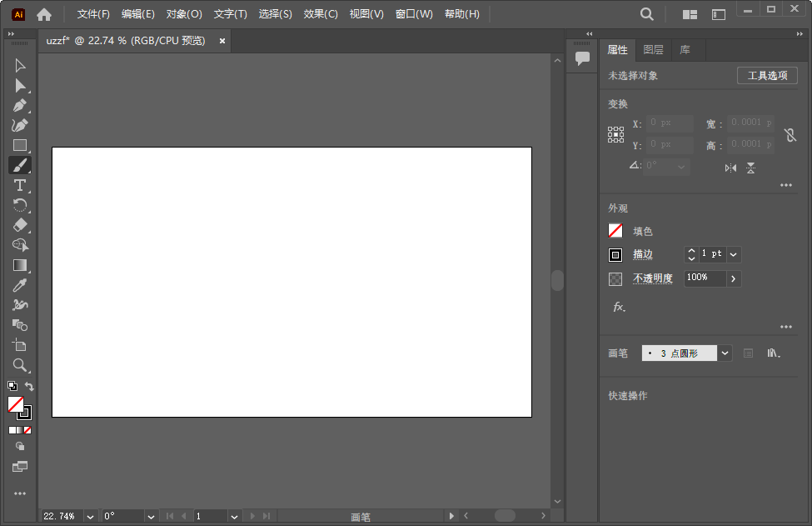Expand the 不透明度 options with the arrow
The width and height of the screenshot is (812, 526).
(733, 278)
